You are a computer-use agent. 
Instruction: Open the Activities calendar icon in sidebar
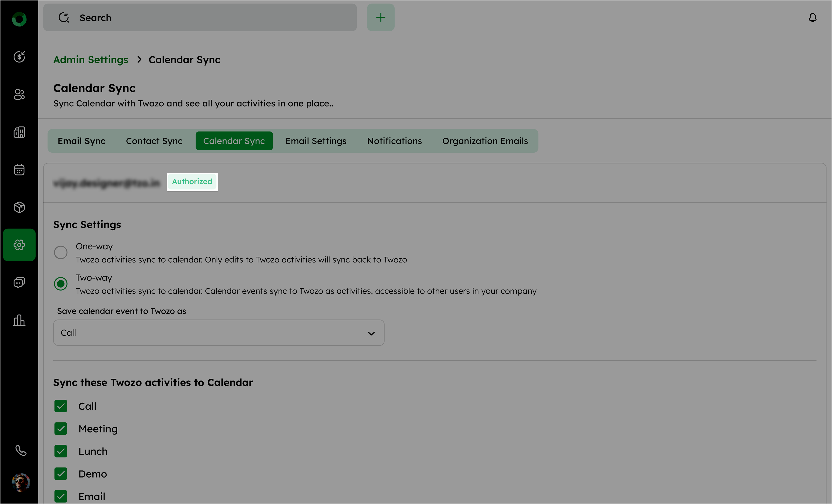[x=19, y=170]
